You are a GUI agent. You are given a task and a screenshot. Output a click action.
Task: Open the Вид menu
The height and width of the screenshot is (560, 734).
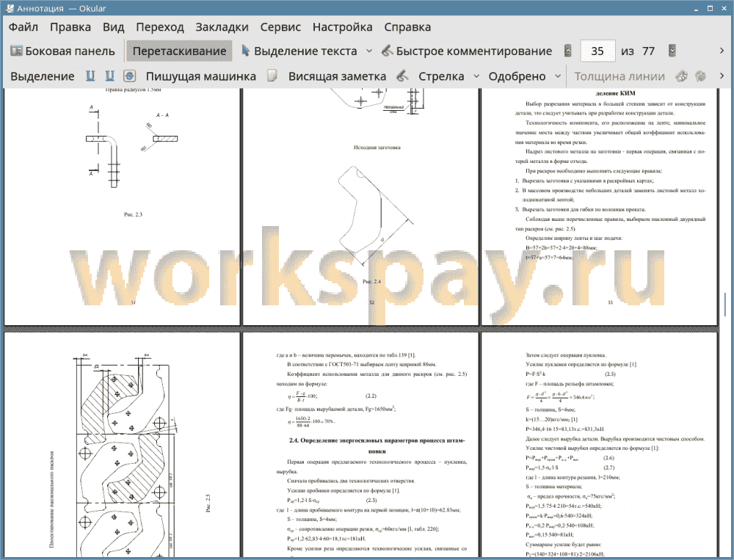point(114,27)
